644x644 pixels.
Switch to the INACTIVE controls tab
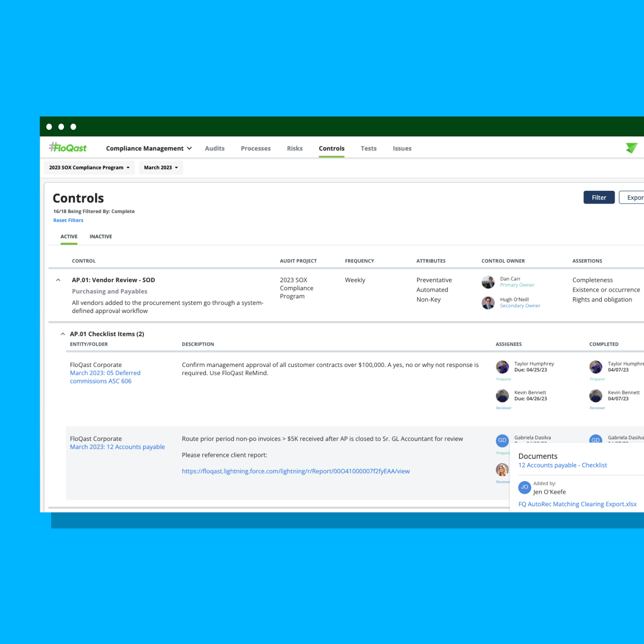[x=101, y=236]
